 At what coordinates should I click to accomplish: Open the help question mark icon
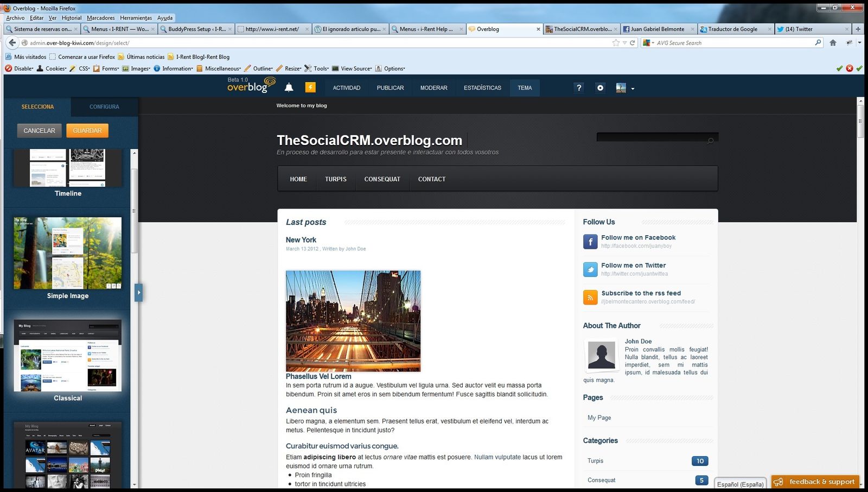tap(579, 87)
